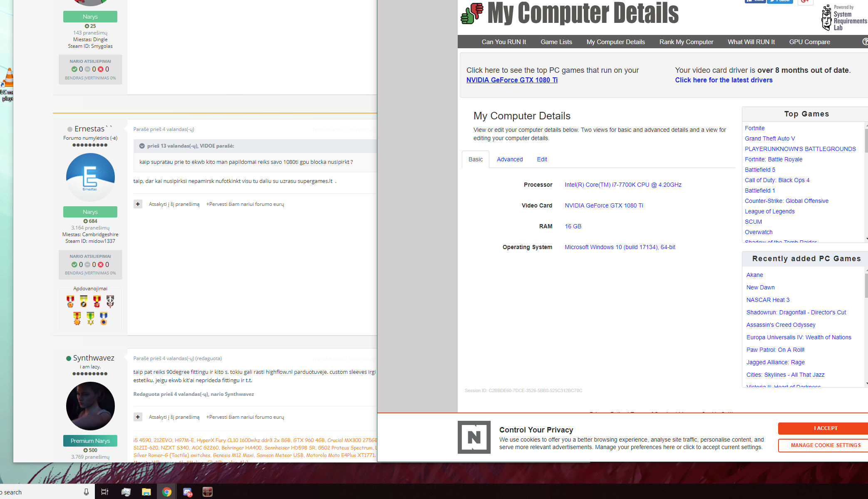Image resolution: width=868 pixels, height=499 pixels.
Task: Open NASCAR Heat 3 link
Action: tap(768, 300)
